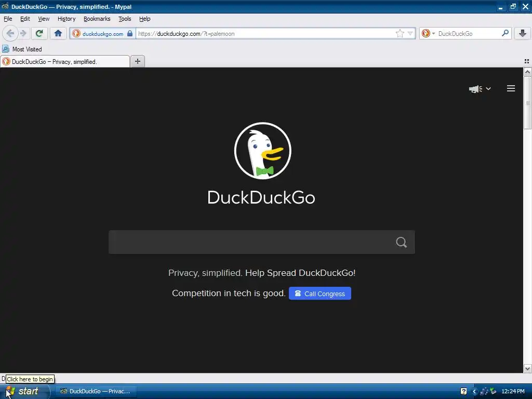Open the megaphone announcements dropdown
The width and height of the screenshot is (532, 399).
click(x=480, y=89)
